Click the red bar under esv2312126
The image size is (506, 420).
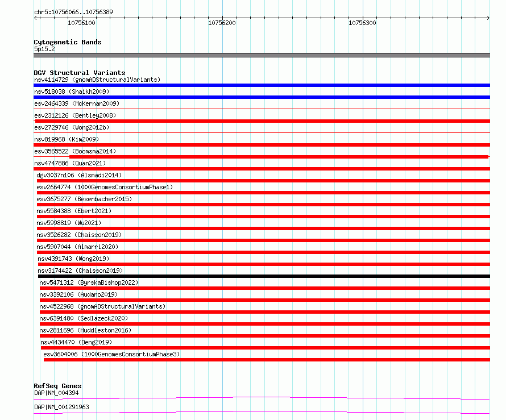coord(263,121)
